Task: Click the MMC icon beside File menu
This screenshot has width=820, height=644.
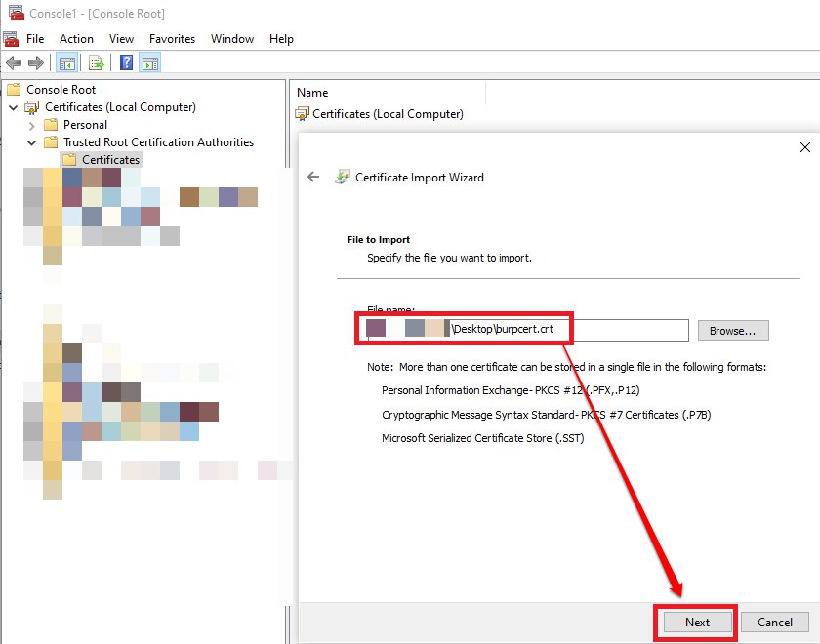Action: [11, 39]
